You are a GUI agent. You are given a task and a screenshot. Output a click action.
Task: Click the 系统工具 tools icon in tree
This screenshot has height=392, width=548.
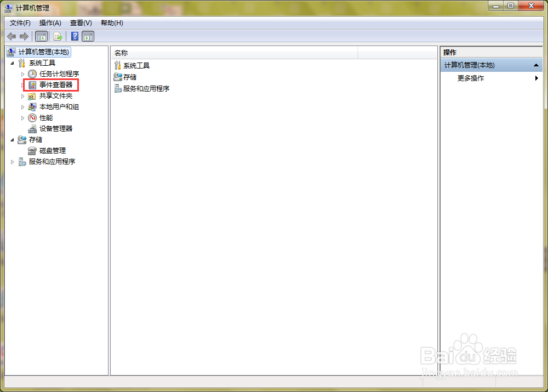tap(22, 63)
